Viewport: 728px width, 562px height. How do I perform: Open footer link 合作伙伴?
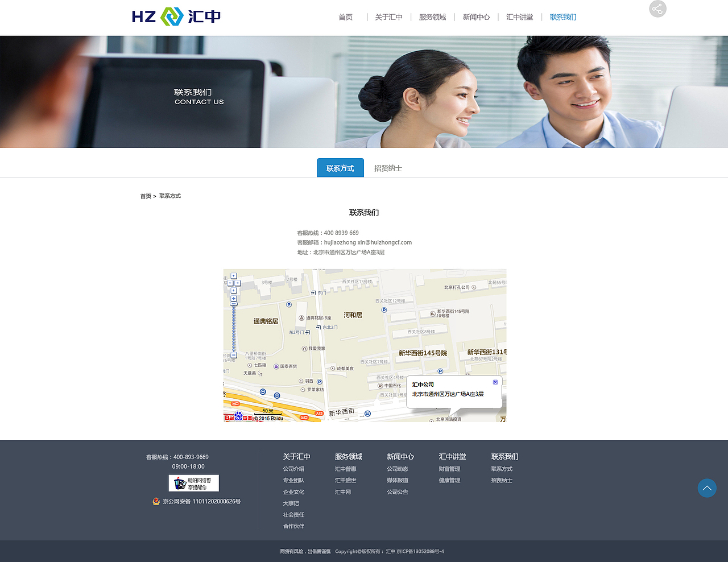pos(293,526)
